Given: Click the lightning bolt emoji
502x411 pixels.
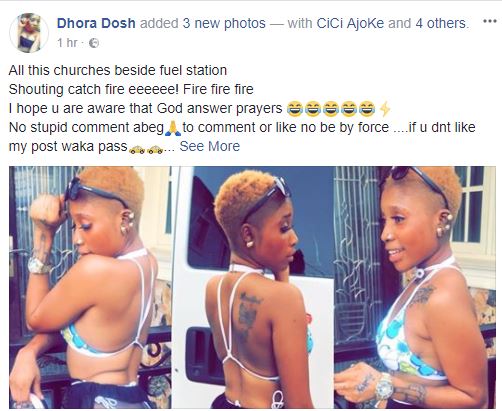Looking at the screenshot, I should pyautogui.click(x=385, y=109).
